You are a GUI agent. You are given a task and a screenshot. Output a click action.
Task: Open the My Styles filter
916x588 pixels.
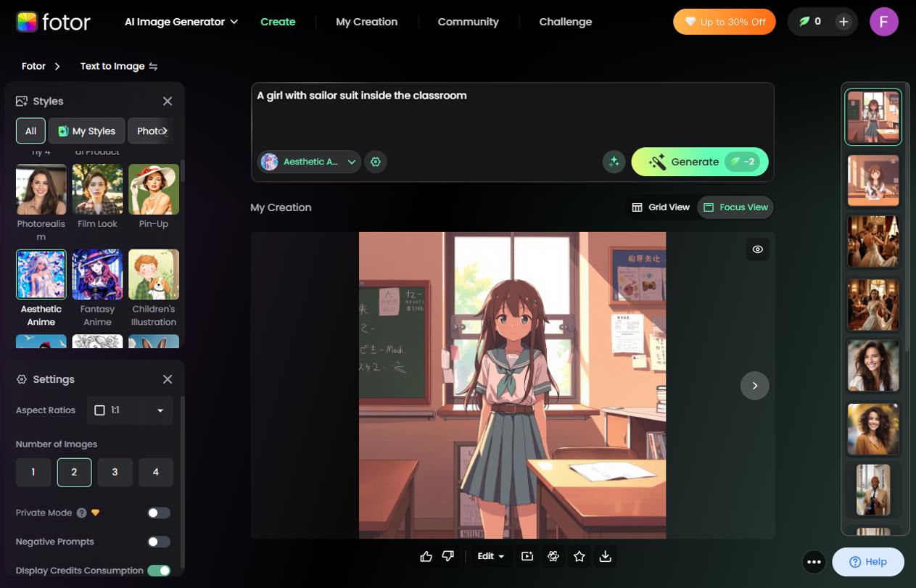pos(87,131)
